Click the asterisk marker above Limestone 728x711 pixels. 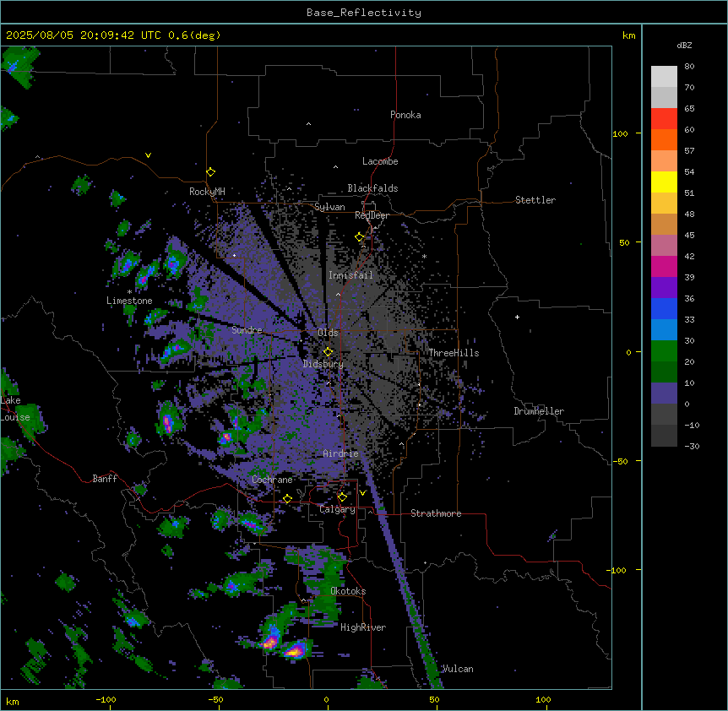129,292
